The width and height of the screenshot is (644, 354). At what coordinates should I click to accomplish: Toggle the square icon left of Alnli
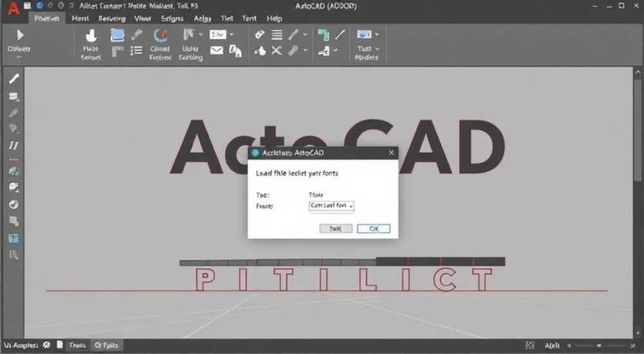(530, 346)
